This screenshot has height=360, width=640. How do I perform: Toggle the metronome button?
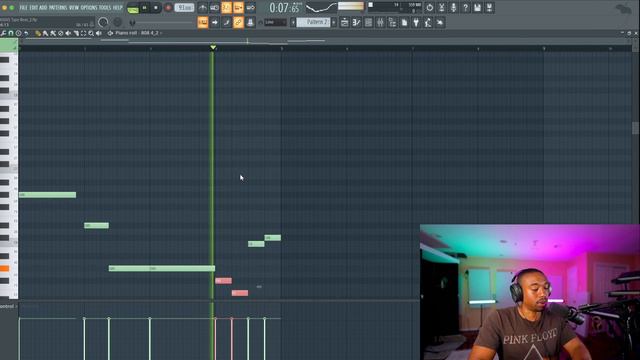point(202,8)
